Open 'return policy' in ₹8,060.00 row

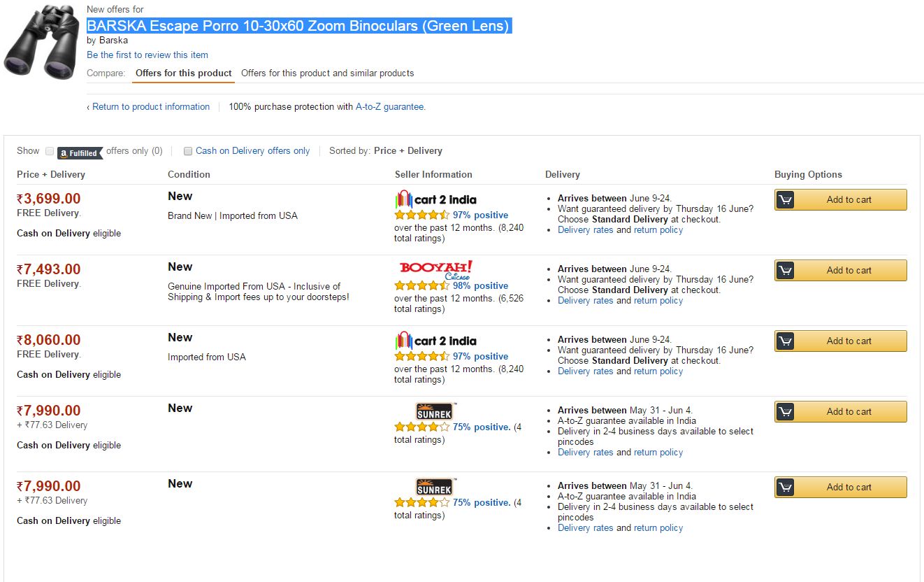[x=658, y=371]
